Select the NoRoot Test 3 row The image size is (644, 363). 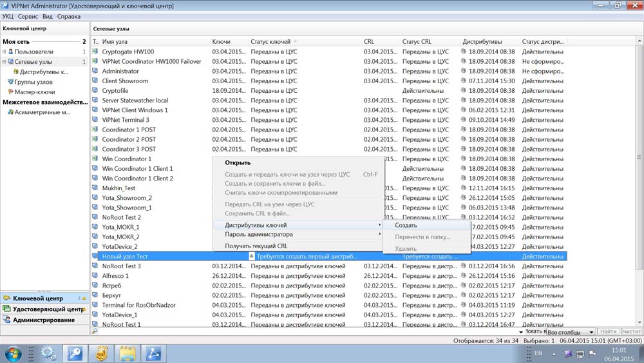(329, 266)
